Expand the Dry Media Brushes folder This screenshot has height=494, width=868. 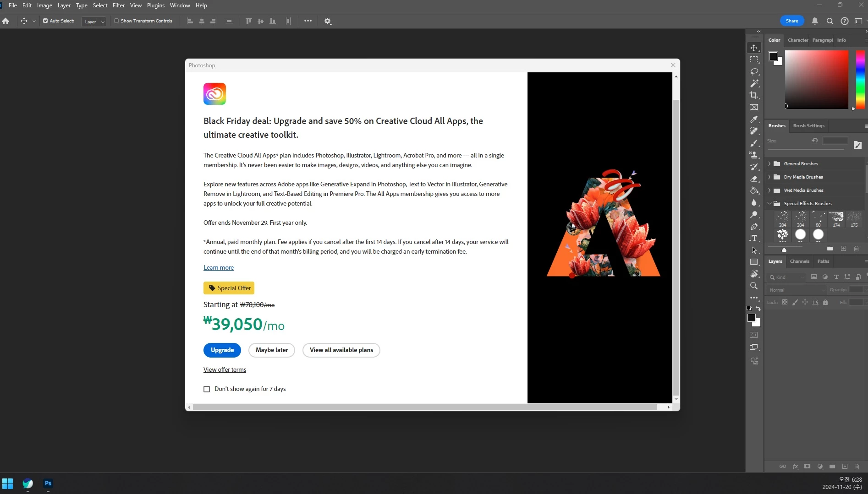769,177
